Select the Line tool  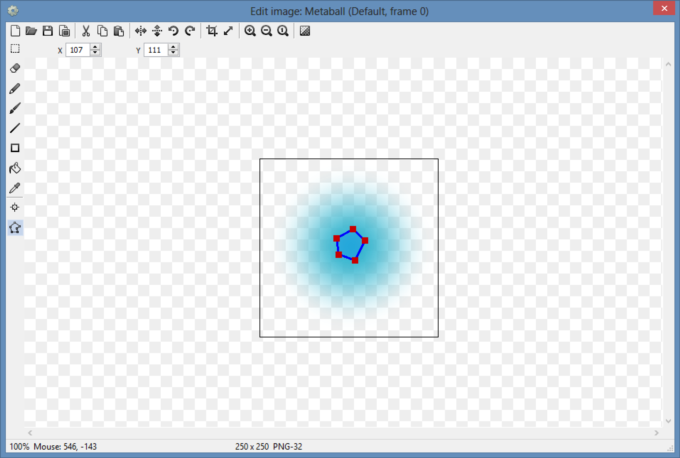[x=15, y=128]
